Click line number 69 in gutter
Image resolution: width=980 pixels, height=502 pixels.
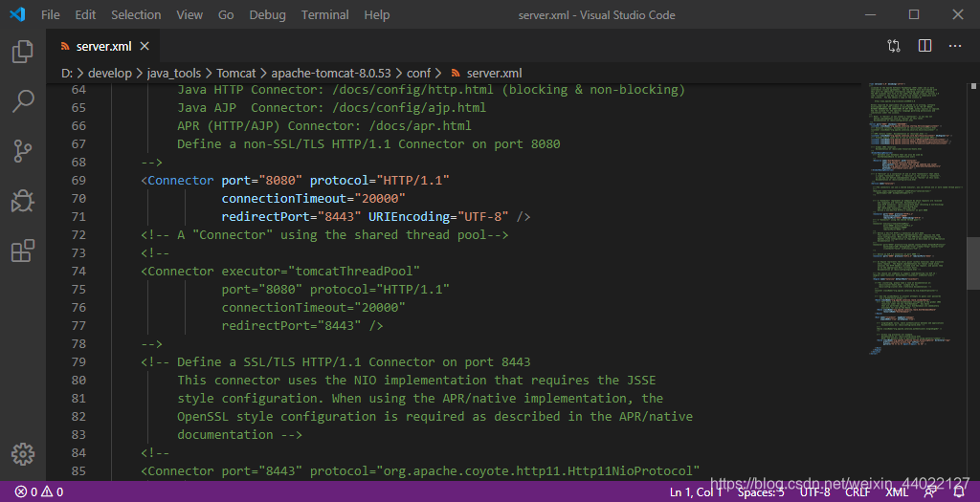78,181
